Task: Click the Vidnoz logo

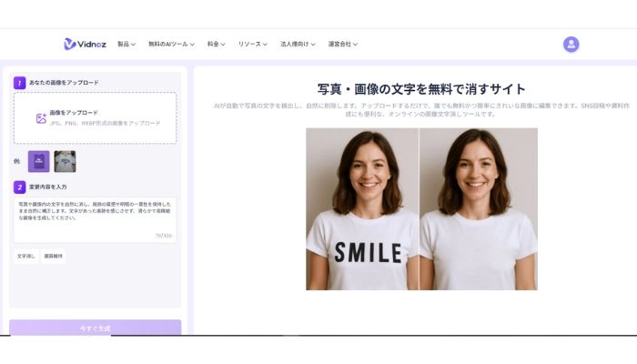Action: (85, 44)
